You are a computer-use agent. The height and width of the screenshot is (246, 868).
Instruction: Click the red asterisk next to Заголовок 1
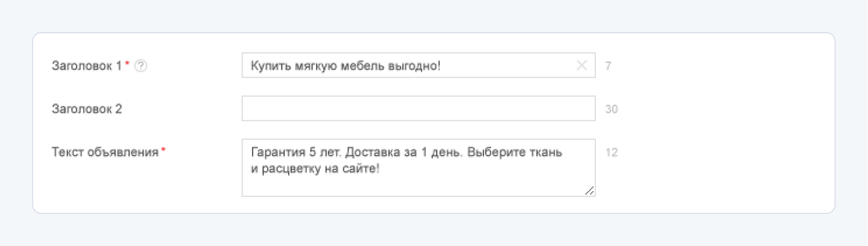tap(127, 64)
